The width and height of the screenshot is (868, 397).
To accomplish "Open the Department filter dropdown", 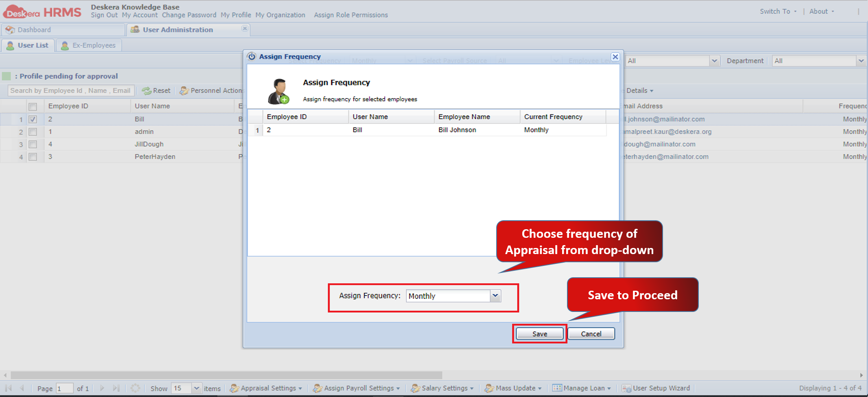I will (x=862, y=61).
